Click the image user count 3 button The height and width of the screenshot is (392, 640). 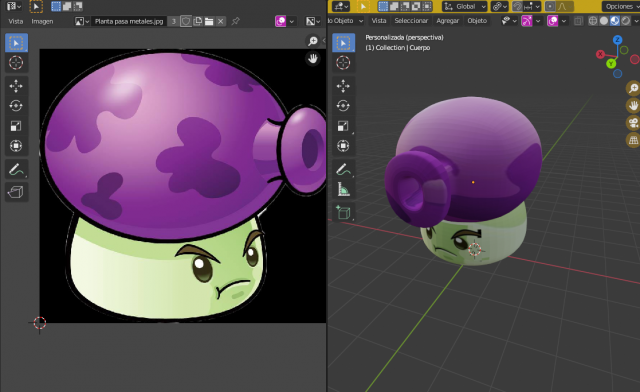point(174,21)
